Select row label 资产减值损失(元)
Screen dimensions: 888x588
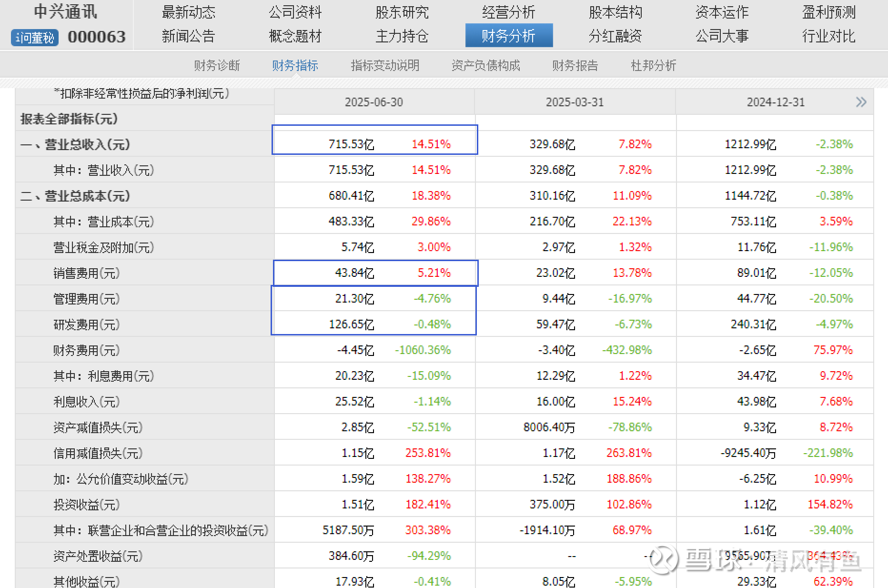click(x=98, y=427)
